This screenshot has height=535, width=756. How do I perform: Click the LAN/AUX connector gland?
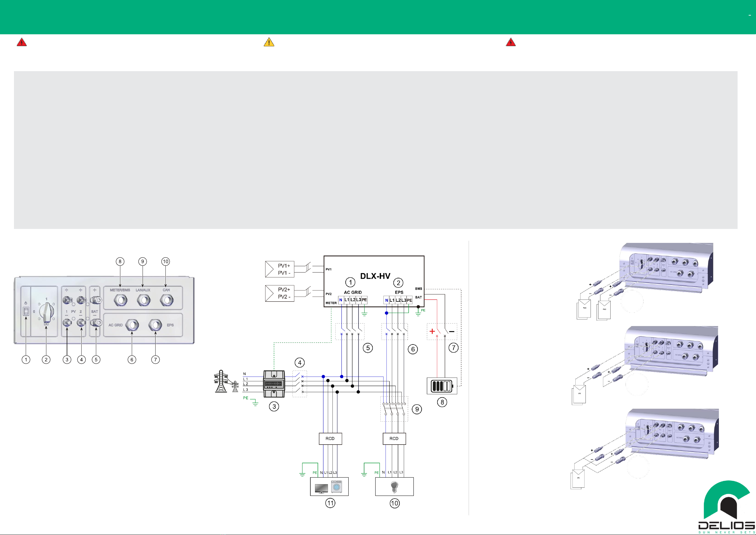[143, 300]
